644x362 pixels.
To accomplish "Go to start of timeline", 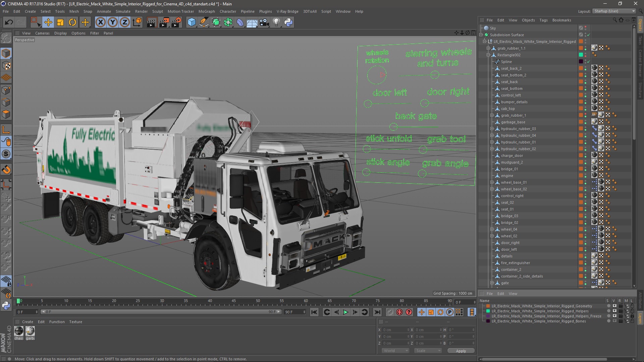I will click(314, 312).
